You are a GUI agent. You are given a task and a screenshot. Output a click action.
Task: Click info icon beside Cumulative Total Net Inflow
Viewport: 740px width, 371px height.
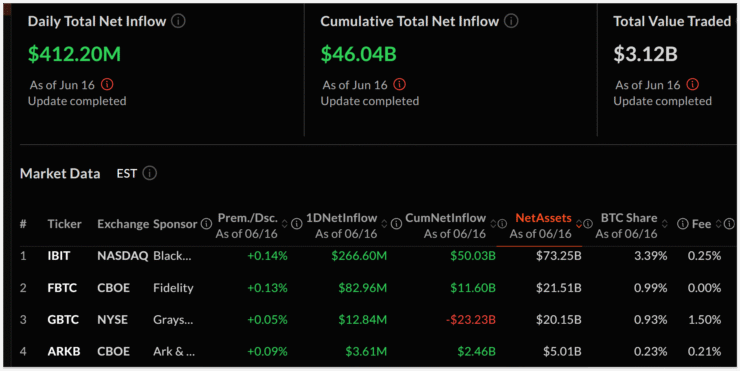tap(511, 21)
